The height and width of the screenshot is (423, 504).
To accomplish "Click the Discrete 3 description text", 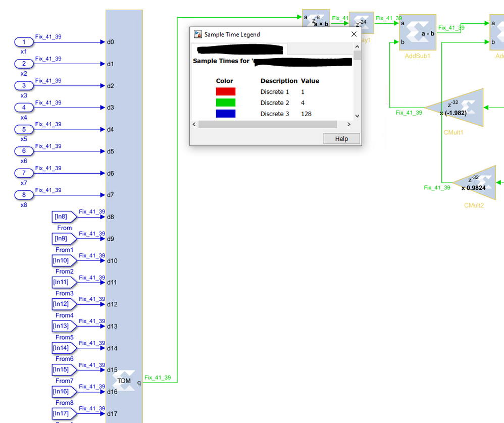I will tap(275, 114).
